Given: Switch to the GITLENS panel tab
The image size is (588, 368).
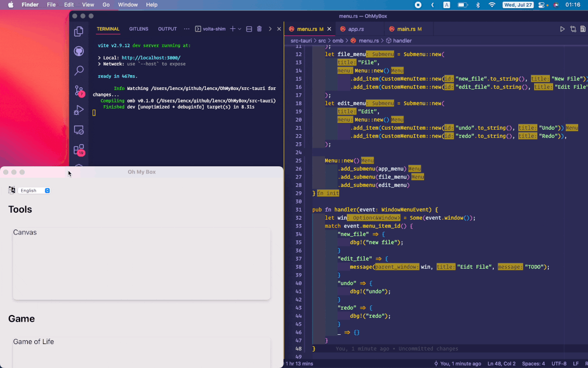Looking at the screenshot, I should click(138, 29).
